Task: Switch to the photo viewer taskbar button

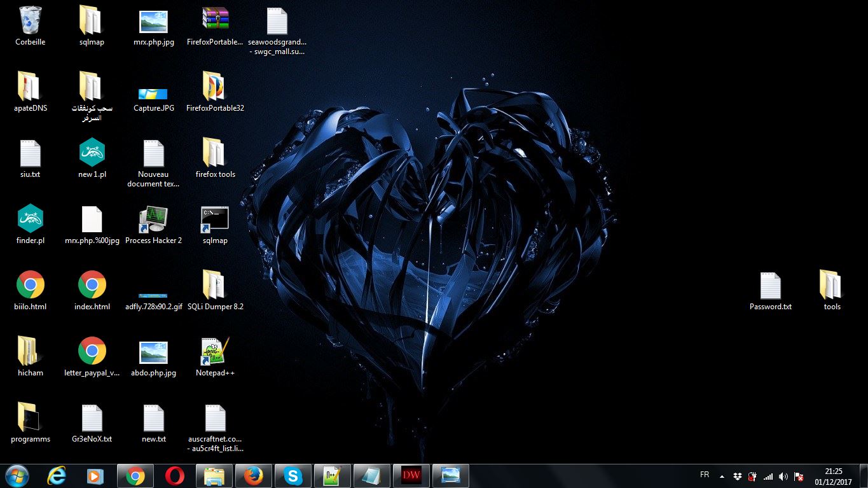Action: (x=450, y=476)
